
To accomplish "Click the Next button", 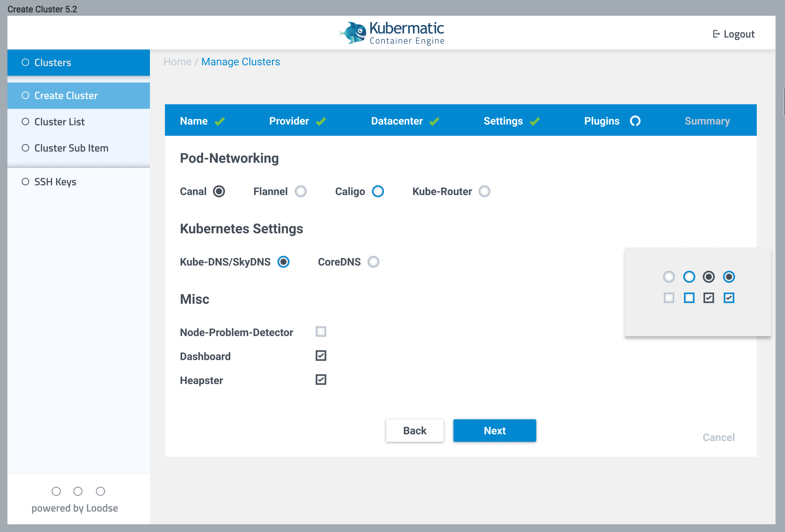I will click(494, 431).
